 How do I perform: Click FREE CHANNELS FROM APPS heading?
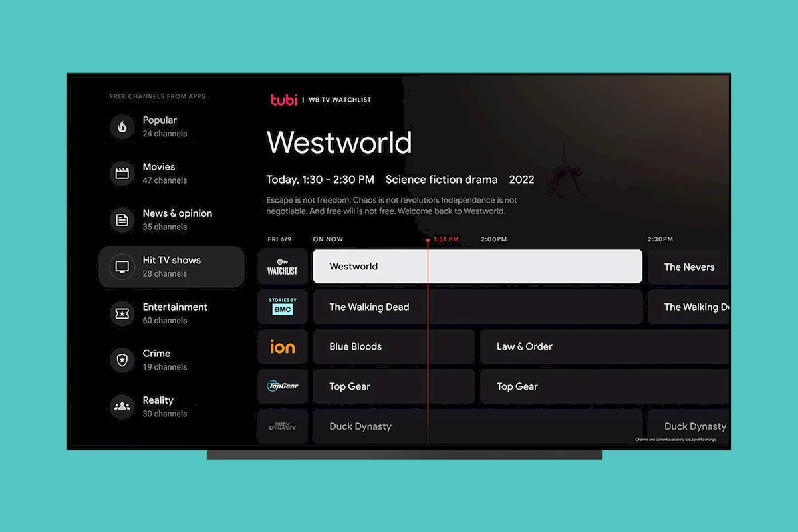click(158, 96)
